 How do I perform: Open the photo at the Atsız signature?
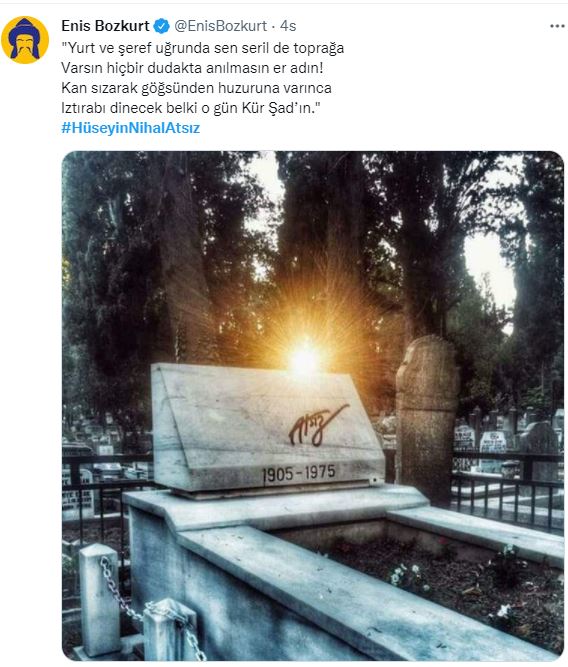[x=318, y=424]
